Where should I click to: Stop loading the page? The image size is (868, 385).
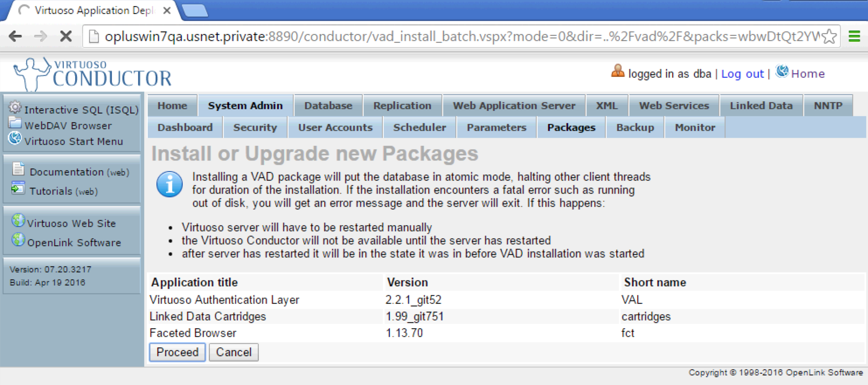(x=66, y=36)
